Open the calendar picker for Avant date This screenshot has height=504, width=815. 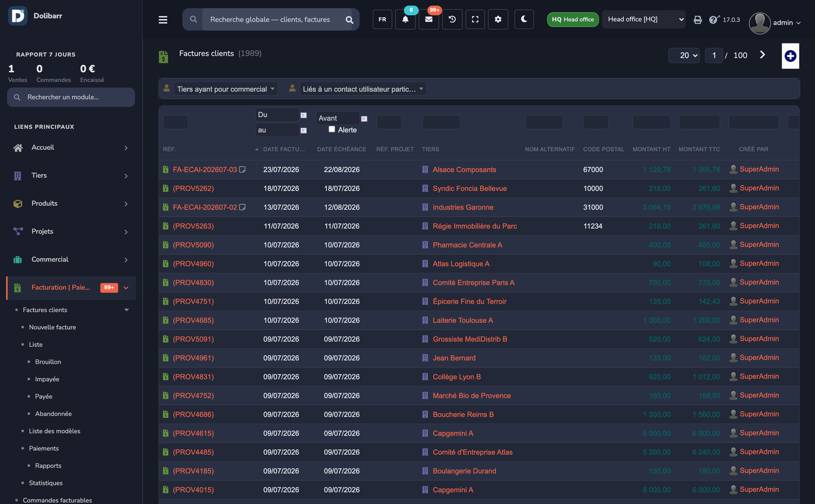[x=364, y=118]
